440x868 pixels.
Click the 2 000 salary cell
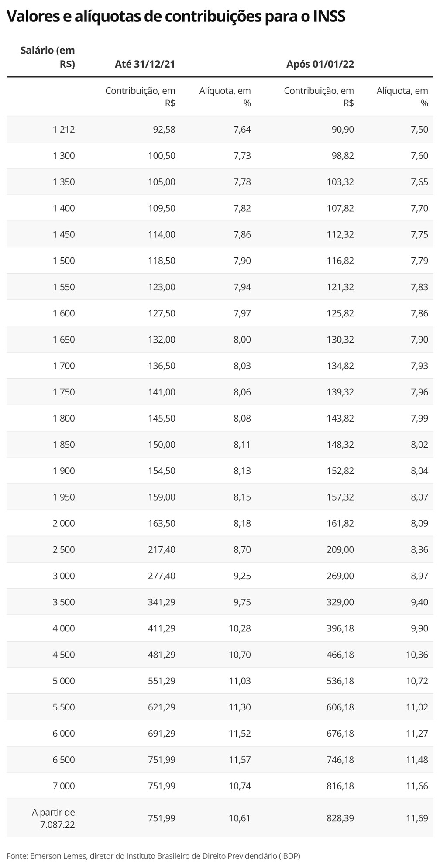pos(64,523)
